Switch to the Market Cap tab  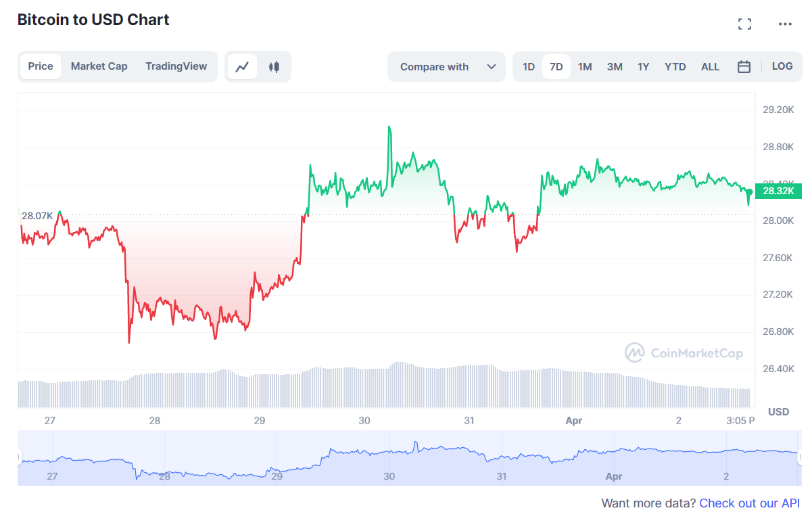(x=99, y=66)
